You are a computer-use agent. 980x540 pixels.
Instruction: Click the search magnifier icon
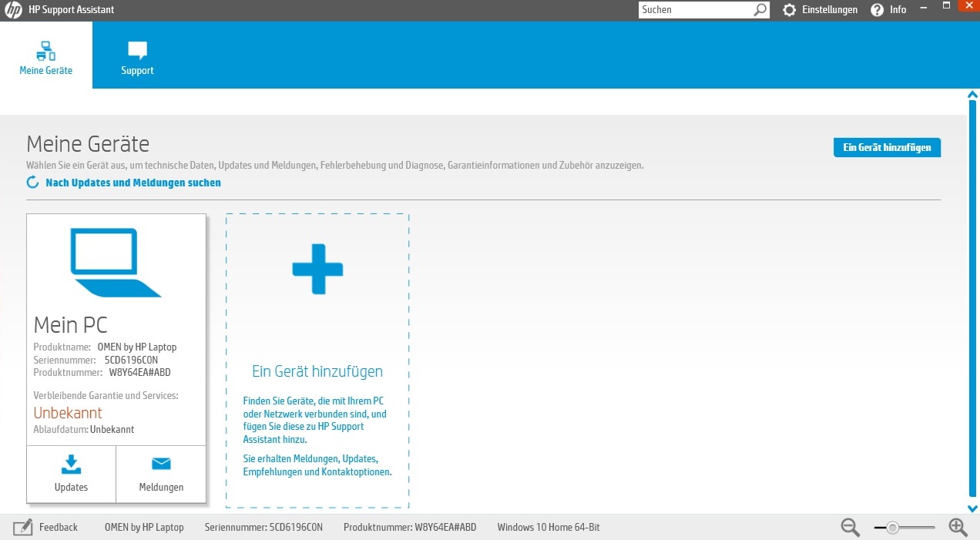click(x=760, y=10)
